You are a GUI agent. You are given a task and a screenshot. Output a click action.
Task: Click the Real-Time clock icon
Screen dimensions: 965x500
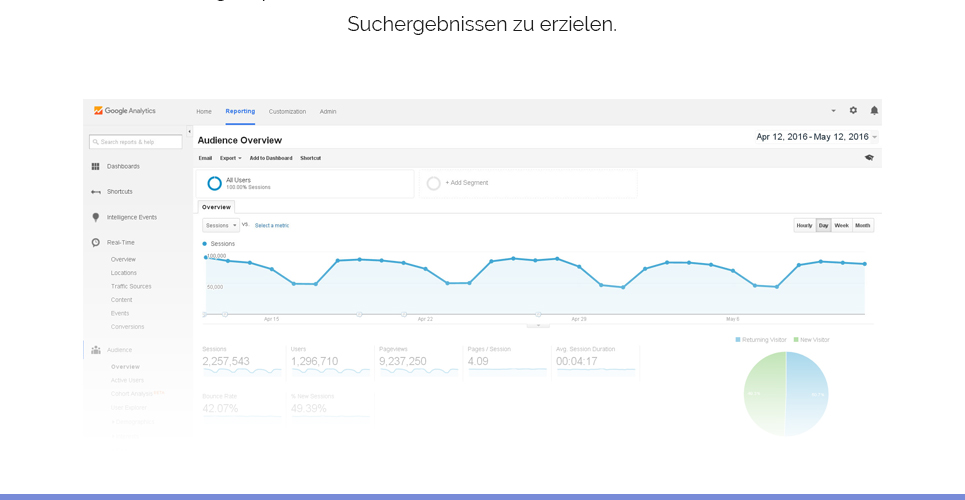click(95, 243)
